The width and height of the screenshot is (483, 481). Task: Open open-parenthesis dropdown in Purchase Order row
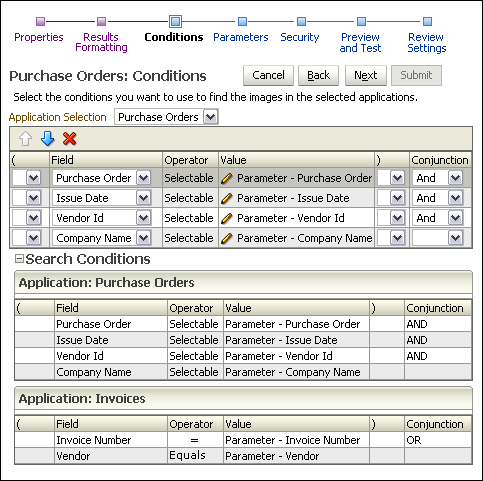pyautogui.click(x=34, y=178)
